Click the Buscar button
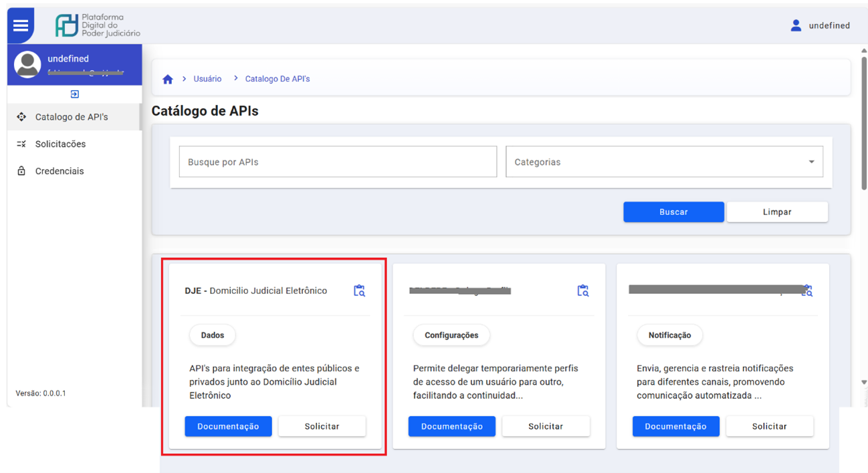The height and width of the screenshot is (473, 868). [673, 212]
